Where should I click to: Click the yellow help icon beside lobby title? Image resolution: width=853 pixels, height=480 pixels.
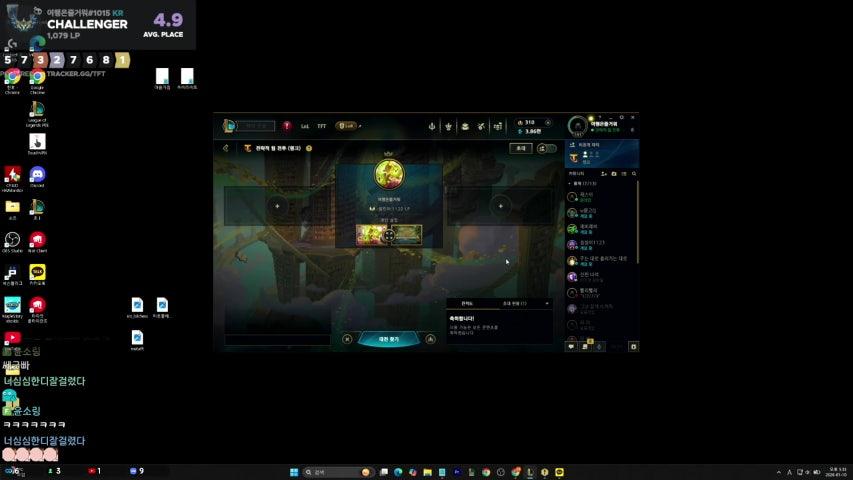[309, 148]
